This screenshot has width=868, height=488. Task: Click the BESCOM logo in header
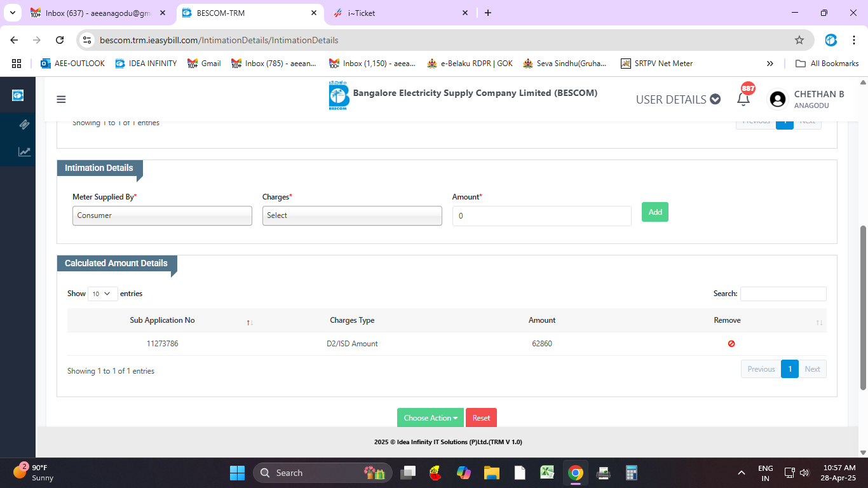click(x=339, y=96)
